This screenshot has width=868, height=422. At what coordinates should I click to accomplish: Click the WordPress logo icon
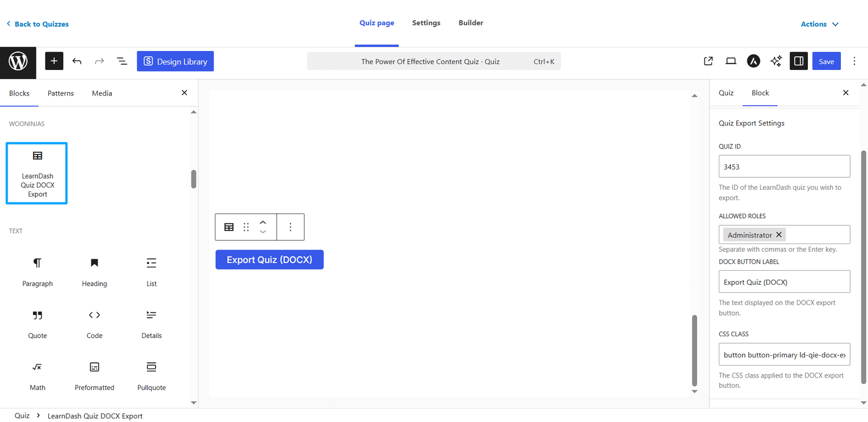pyautogui.click(x=18, y=61)
